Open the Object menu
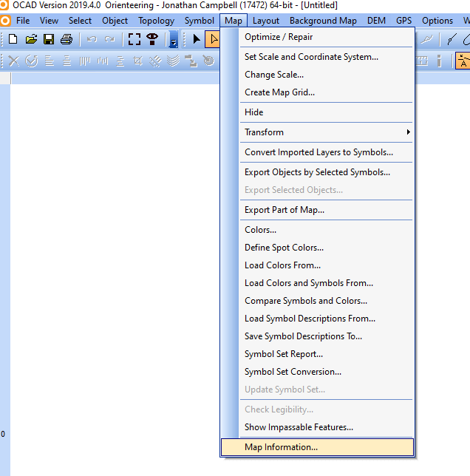This screenshot has height=476, width=470. tap(115, 21)
